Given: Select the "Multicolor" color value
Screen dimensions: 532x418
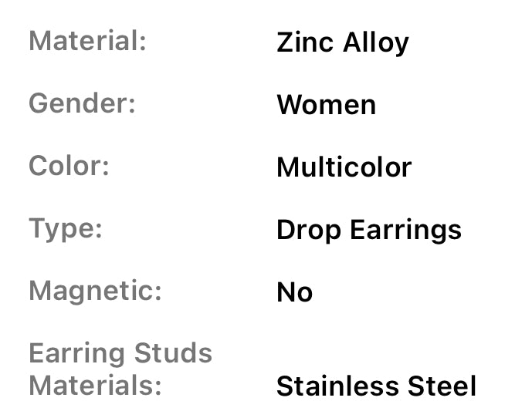Looking at the screenshot, I should coord(344,167).
